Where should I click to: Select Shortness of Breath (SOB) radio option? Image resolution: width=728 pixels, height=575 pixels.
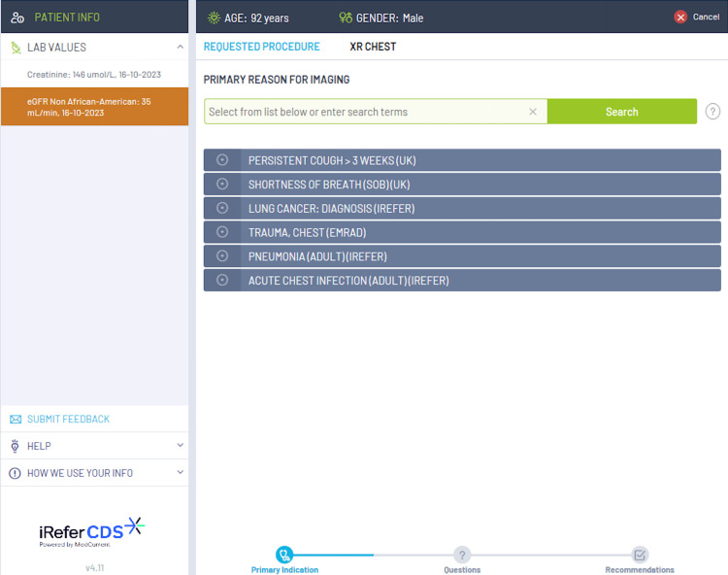(x=222, y=184)
